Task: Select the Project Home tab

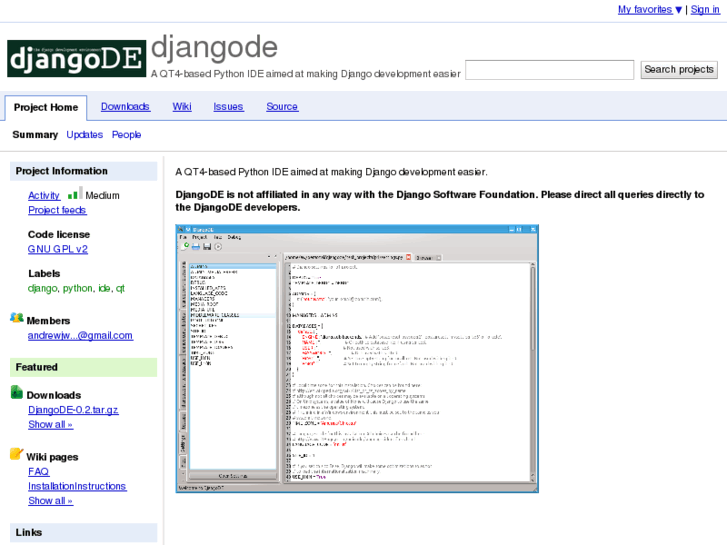Action: pyautogui.click(x=46, y=108)
